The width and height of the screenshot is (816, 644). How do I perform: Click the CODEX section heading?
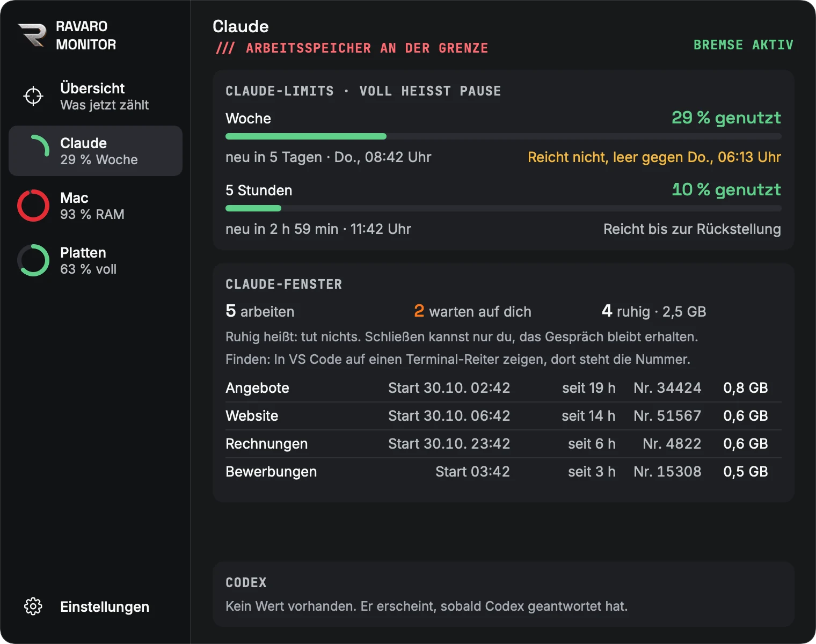pos(246,583)
